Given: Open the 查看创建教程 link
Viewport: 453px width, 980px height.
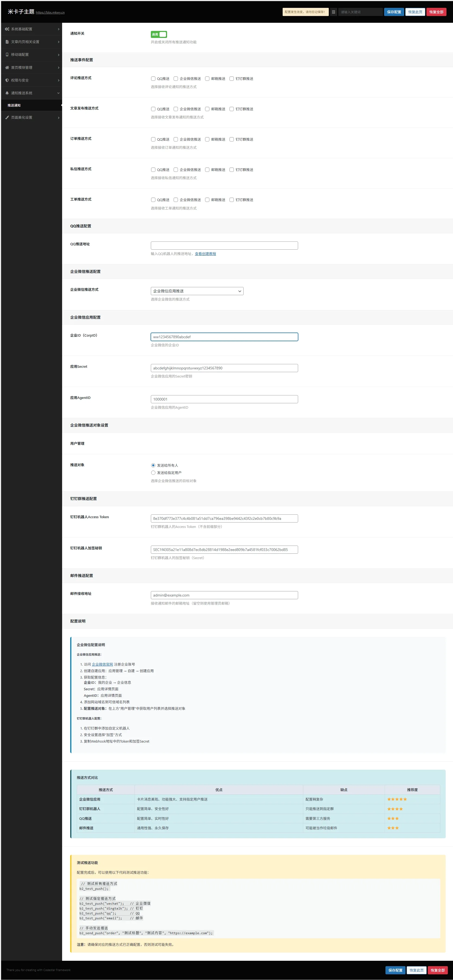Looking at the screenshot, I should (x=205, y=254).
